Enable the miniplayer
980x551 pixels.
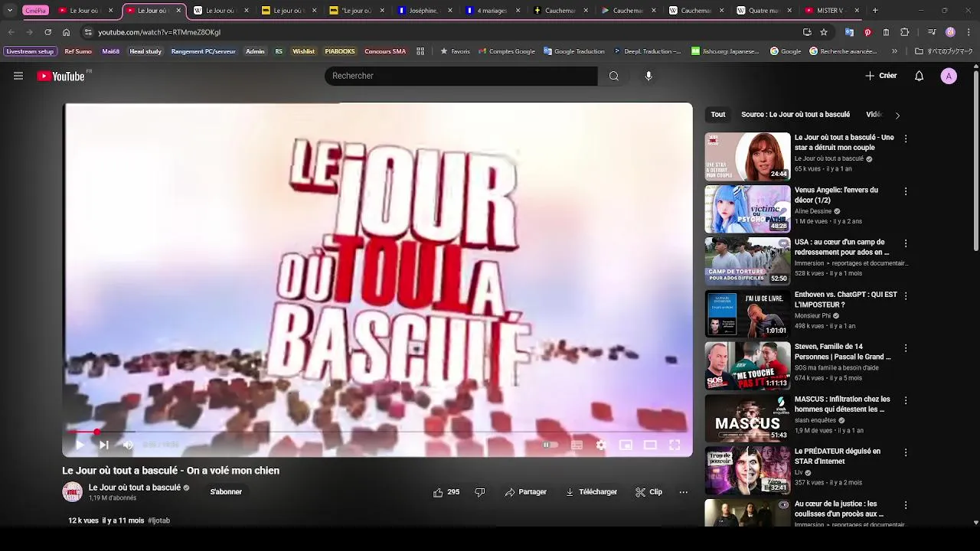point(626,445)
